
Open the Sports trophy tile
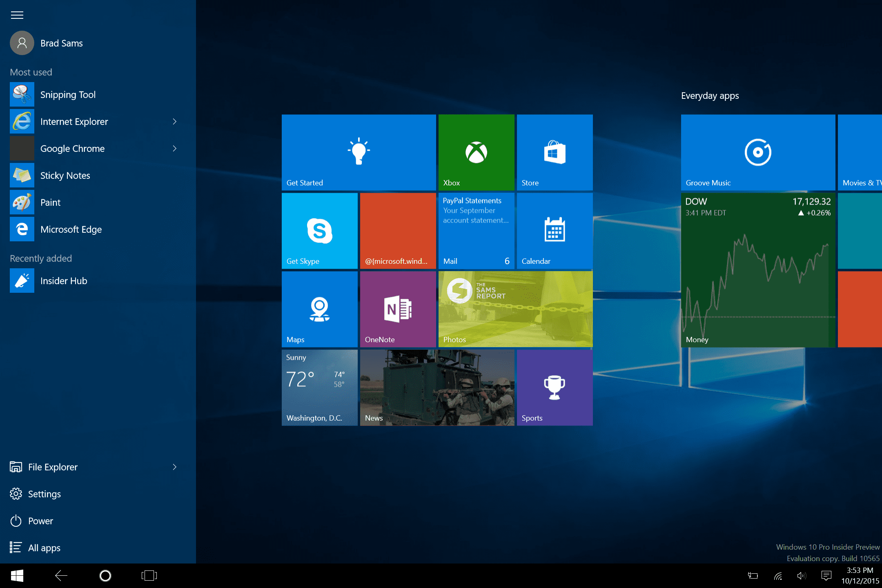click(x=555, y=388)
